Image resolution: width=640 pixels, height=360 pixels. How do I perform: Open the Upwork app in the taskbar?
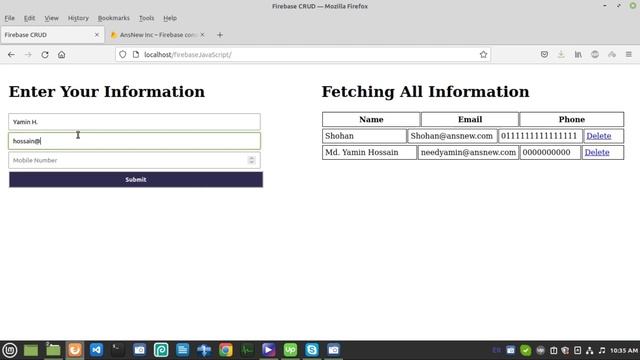coord(290,350)
